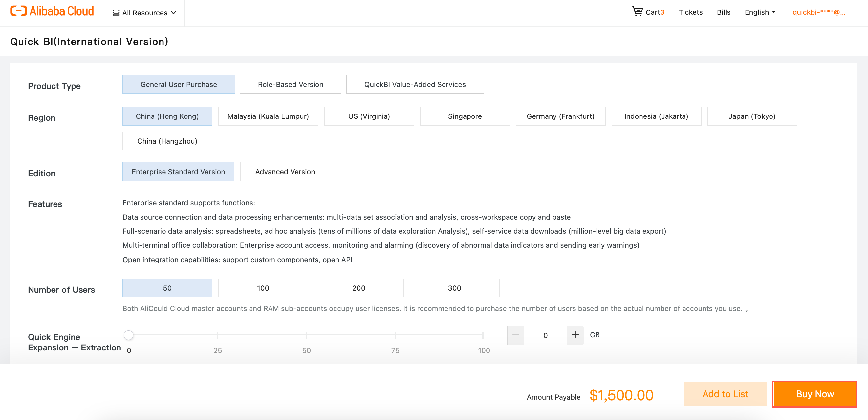Choose Germany (Frankfurt) region
This screenshot has height=420, width=868.
click(x=560, y=116)
